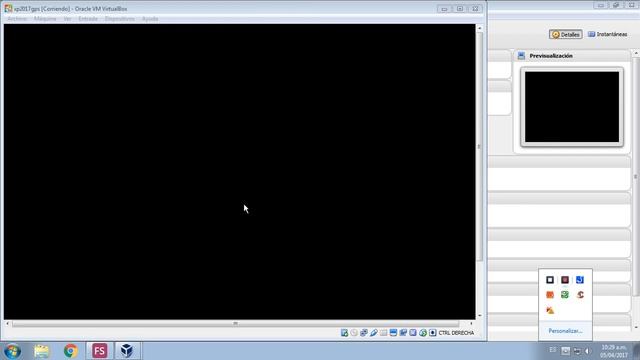The image size is (640, 360).
Task: Click the VM window title bar icon
Action: [8, 9]
